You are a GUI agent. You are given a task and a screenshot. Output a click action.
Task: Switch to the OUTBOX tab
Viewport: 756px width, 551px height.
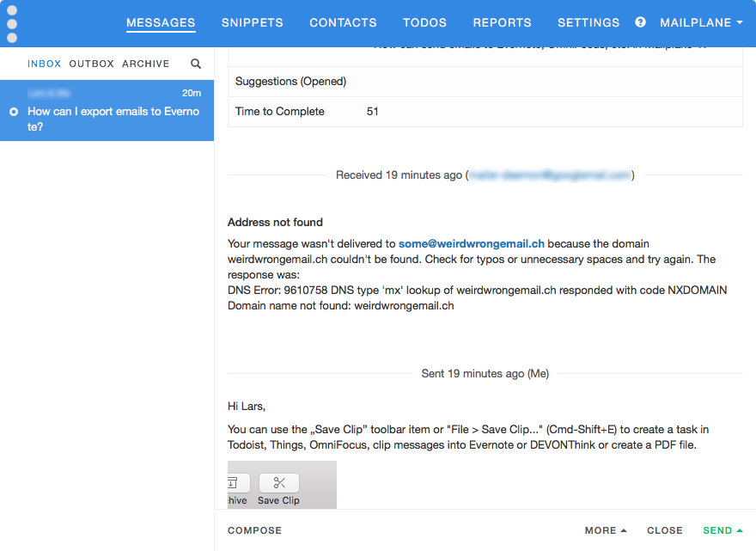(91, 64)
